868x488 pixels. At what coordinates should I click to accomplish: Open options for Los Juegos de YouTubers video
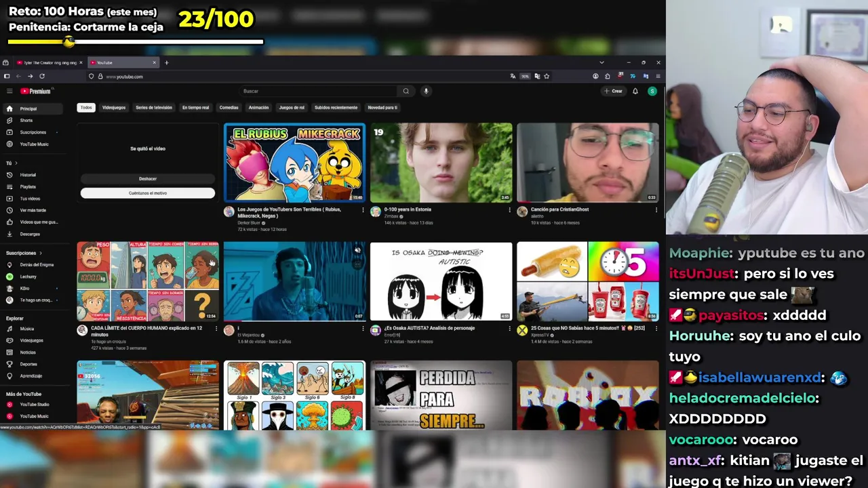point(363,209)
